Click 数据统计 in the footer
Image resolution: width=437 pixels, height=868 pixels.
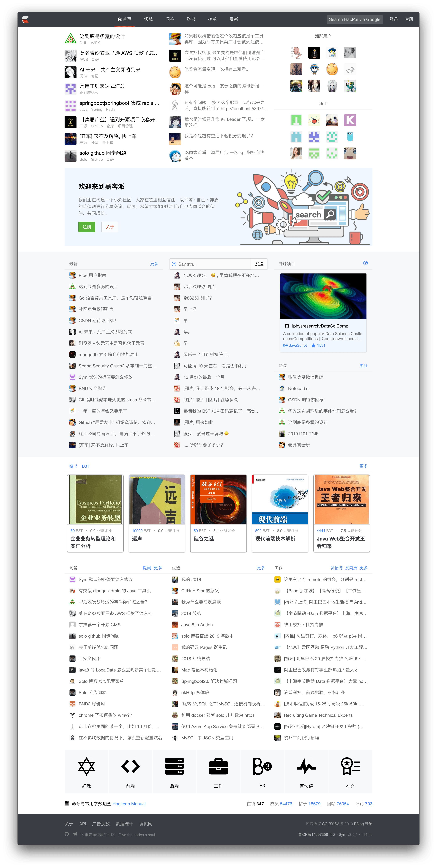point(124,824)
